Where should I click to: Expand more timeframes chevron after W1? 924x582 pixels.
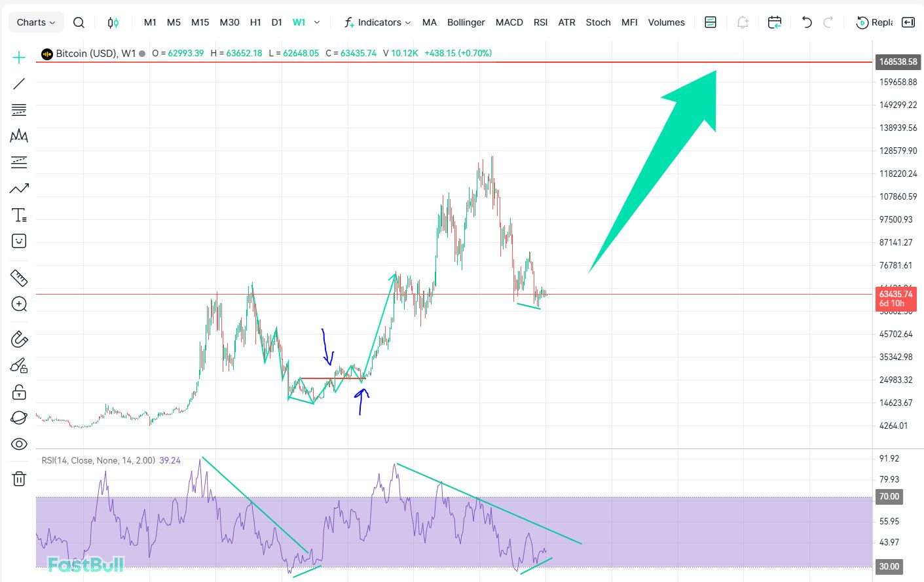pos(317,22)
